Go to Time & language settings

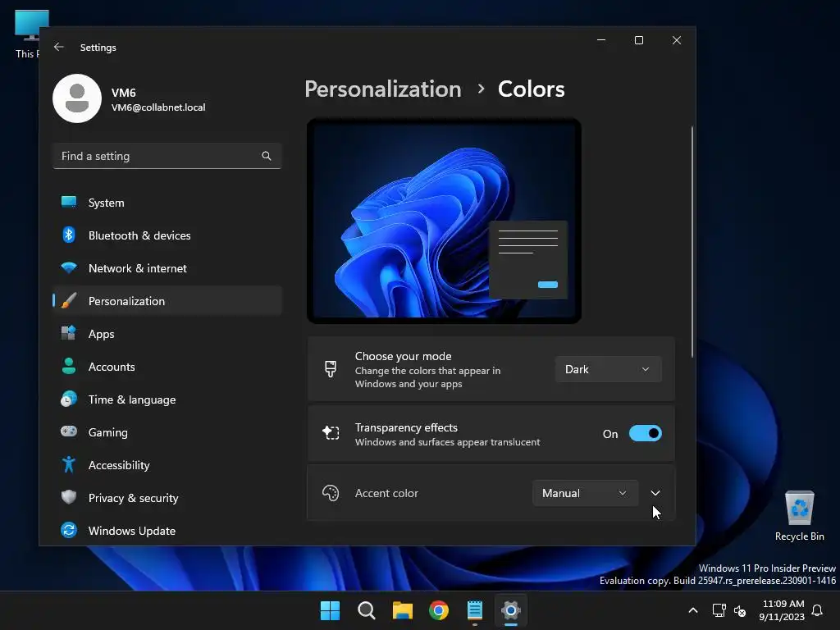167,399
